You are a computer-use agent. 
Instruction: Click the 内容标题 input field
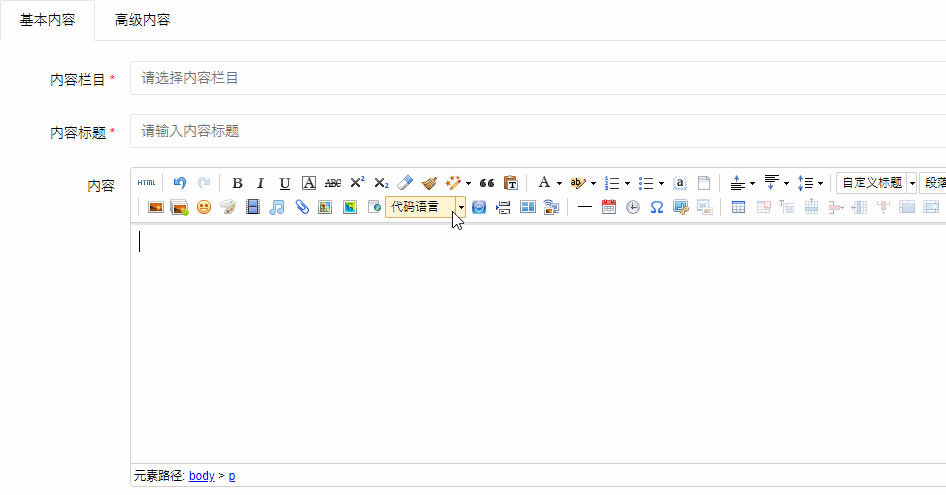click(x=538, y=131)
